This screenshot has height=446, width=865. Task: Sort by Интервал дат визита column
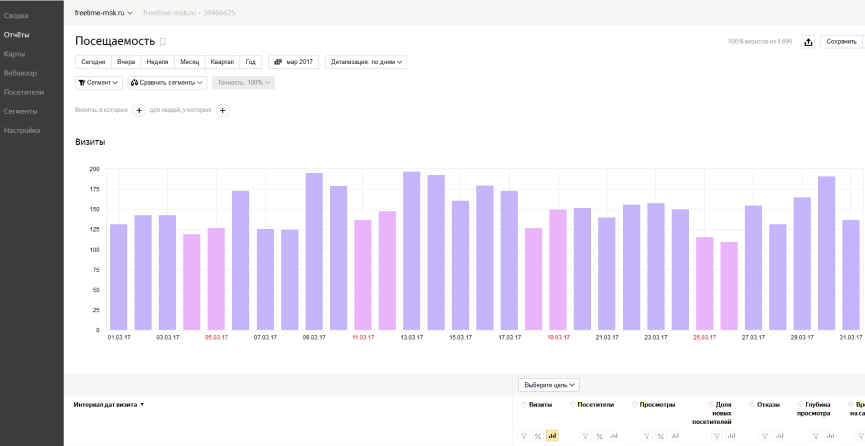click(x=109, y=405)
